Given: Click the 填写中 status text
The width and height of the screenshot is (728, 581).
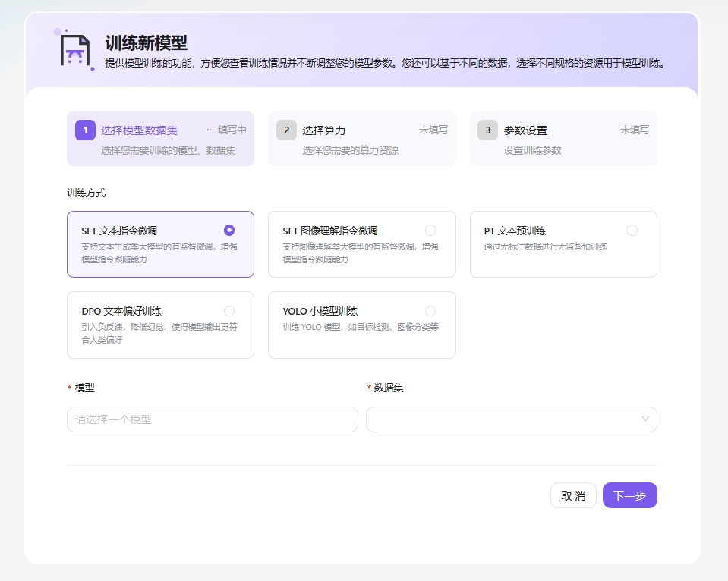Looking at the screenshot, I should 232,130.
